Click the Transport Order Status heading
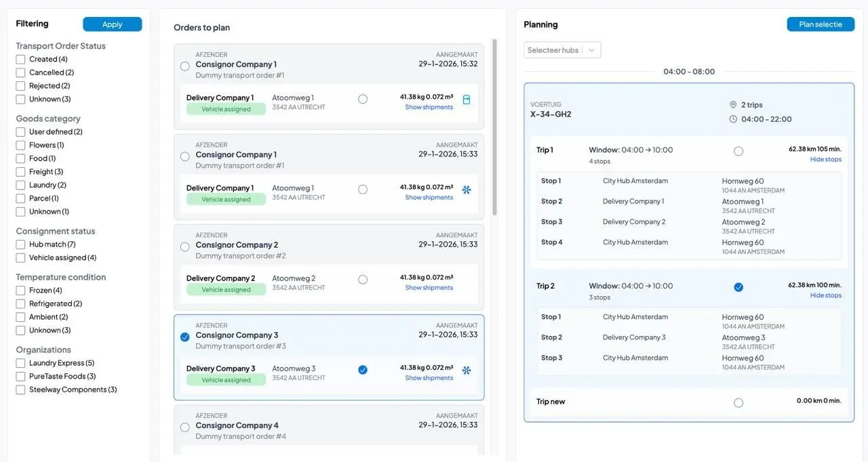 click(60, 46)
